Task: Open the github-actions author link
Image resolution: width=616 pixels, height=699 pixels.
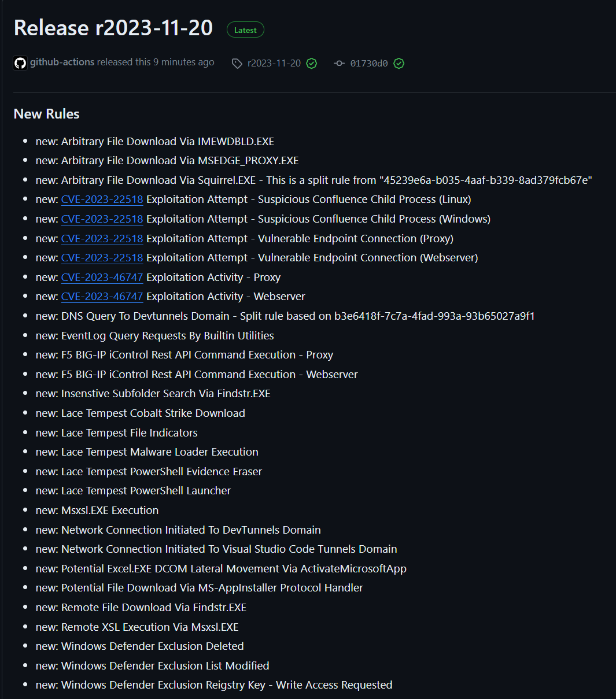Action: tap(62, 62)
